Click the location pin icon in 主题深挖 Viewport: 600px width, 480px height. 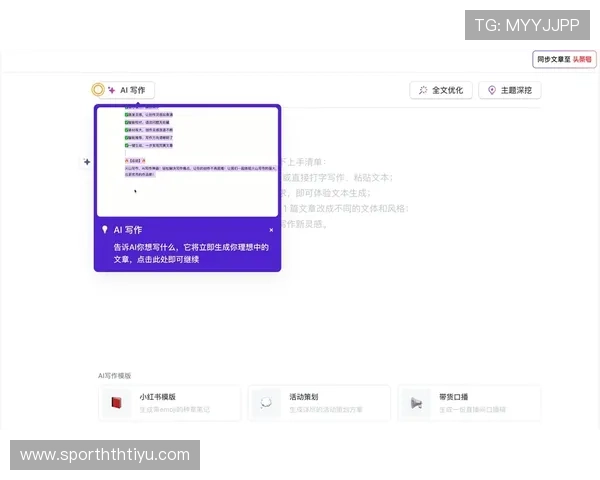pyautogui.click(x=492, y=90)
